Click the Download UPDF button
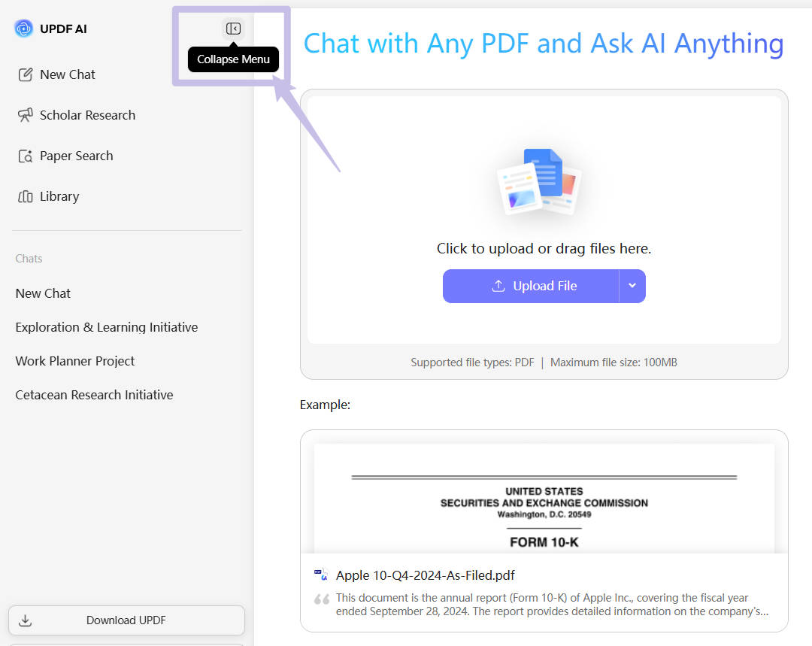Viewport: 812px width, 646px height. 126,620
